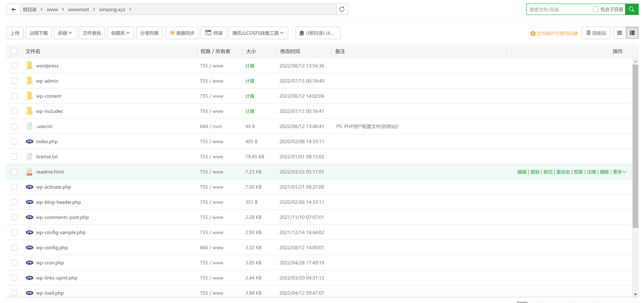Click the back arrow navigation icon
The image size is (644, 303).
point(13,9)
